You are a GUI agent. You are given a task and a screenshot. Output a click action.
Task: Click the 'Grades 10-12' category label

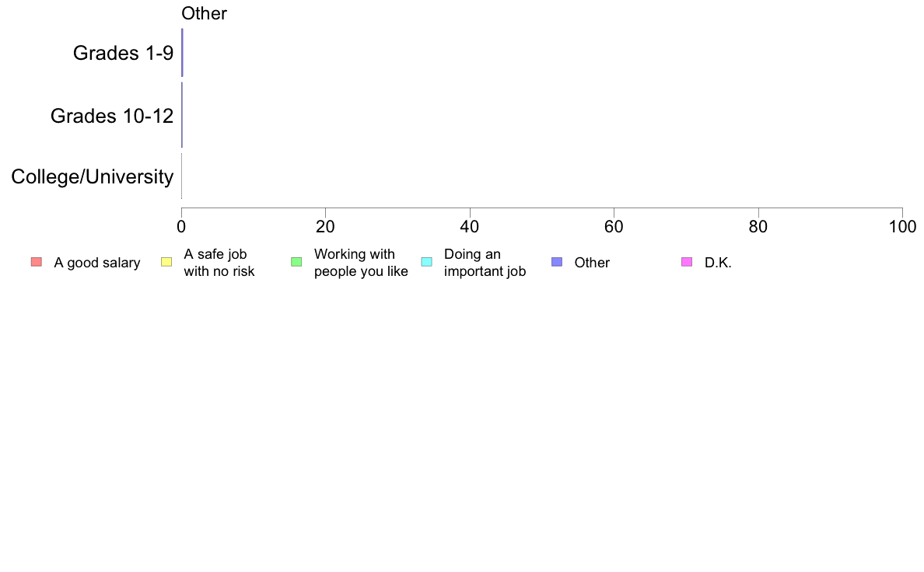pos(112,116)
